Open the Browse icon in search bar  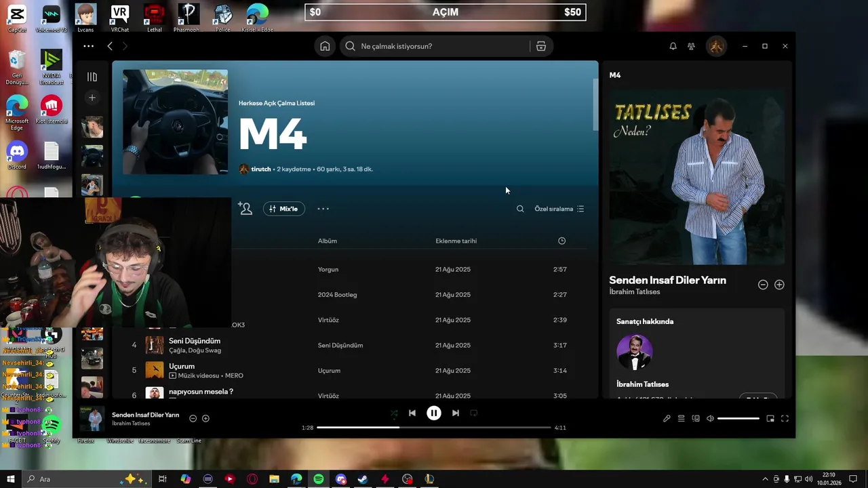tap(540, 46)
